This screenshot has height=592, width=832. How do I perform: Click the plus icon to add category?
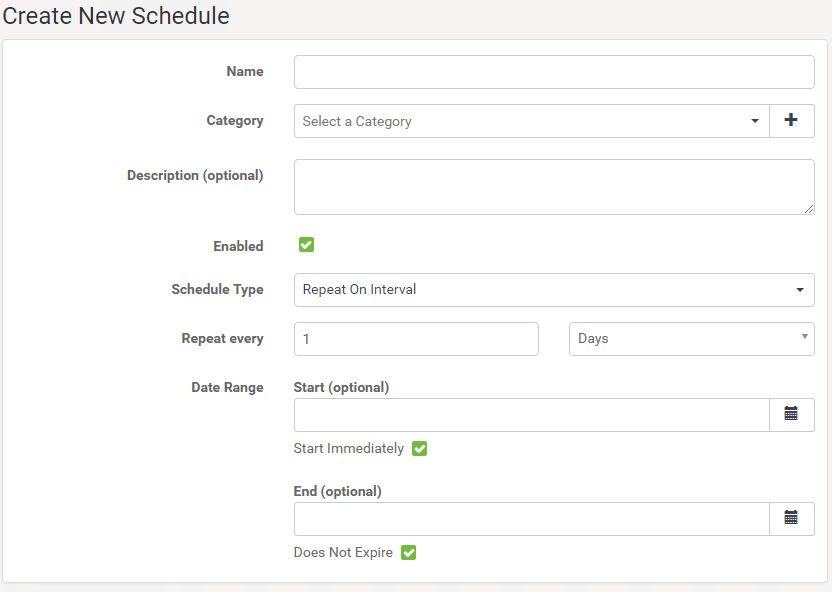click(x=791, y=120)
